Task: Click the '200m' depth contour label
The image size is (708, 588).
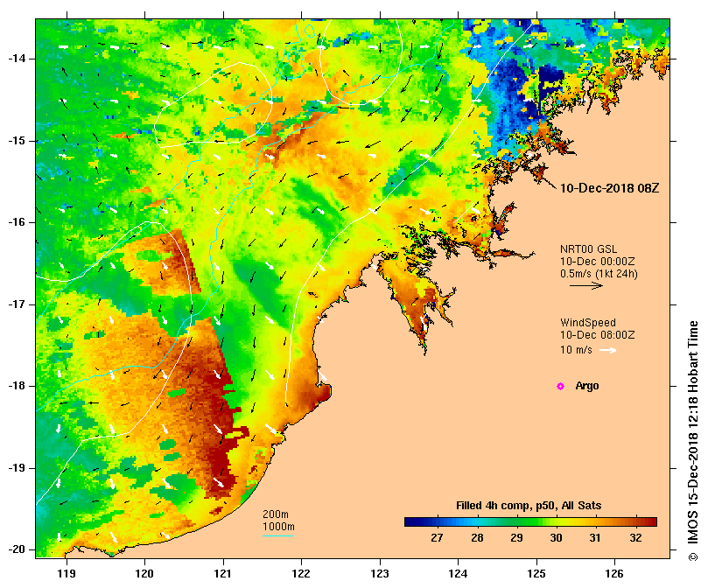Action: 276,514
